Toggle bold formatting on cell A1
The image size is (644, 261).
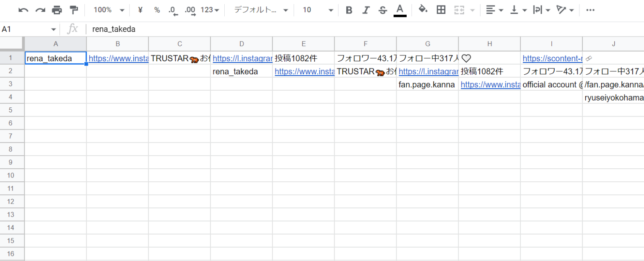click(349, 9)
